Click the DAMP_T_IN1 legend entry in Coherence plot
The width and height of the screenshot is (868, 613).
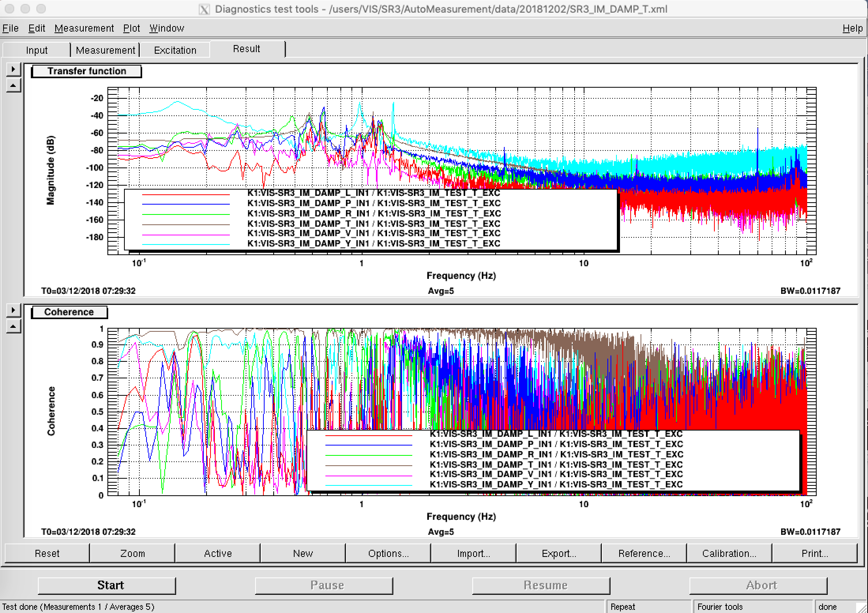pos(556,464)
